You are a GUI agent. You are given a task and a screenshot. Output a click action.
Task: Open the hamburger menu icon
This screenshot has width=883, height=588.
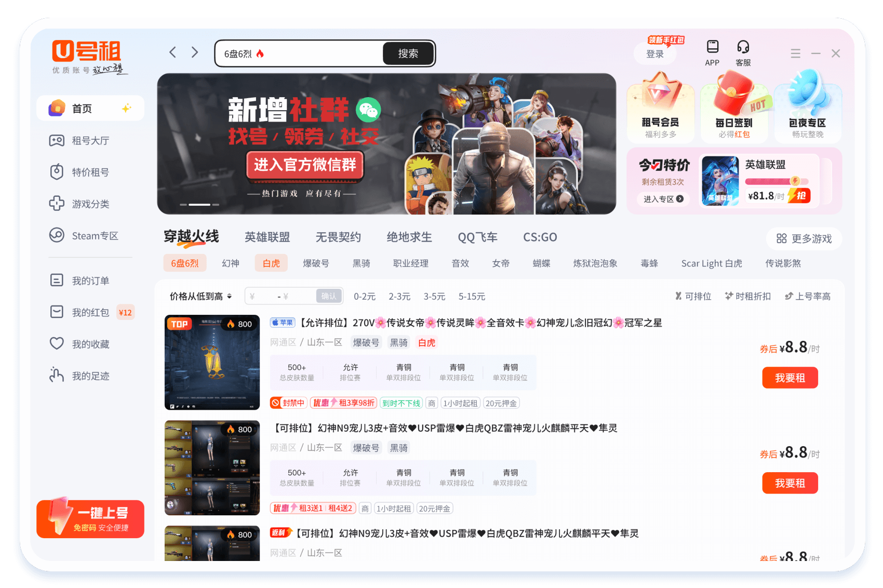[795, 54]
